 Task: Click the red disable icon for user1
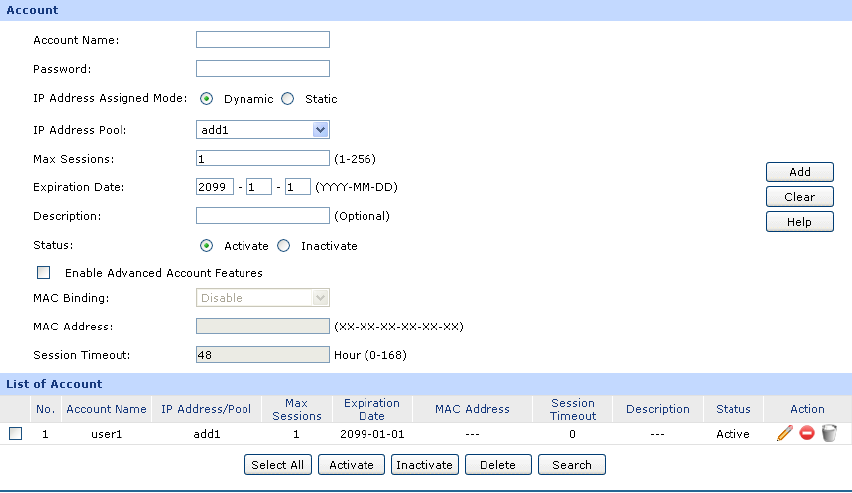[806, 434]
